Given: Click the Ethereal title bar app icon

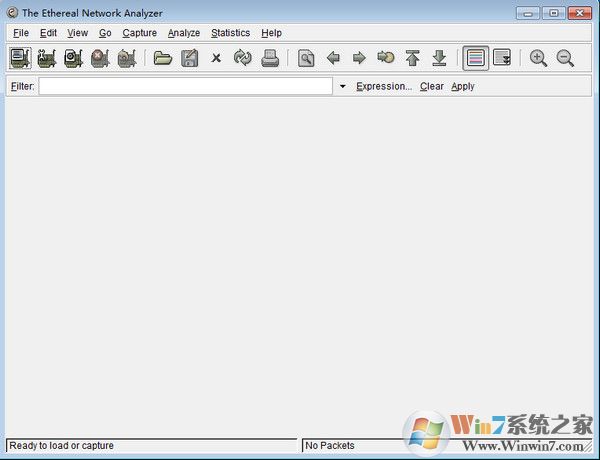Looking at the screenshot, I should pos(12,13).
